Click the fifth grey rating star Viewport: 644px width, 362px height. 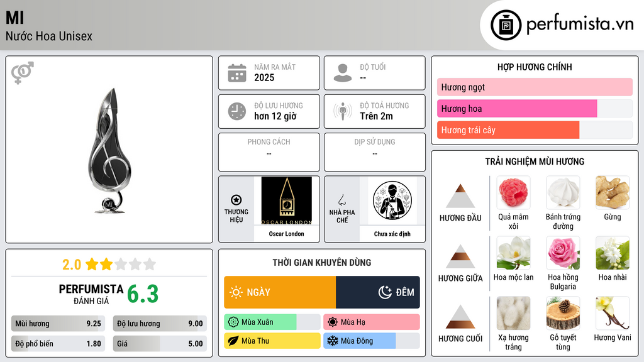tap(150, 264)
